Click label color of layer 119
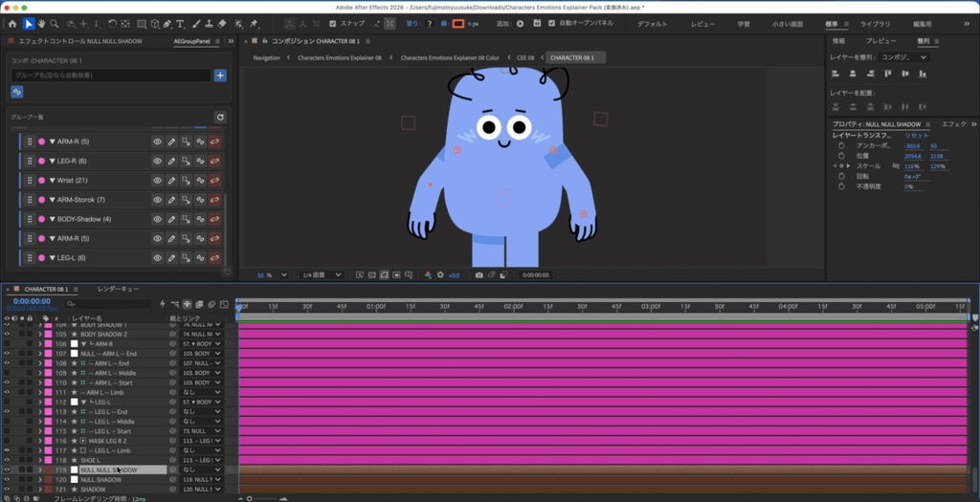Image resolution: width=980 pixels, height=502 pixels. pos(48,469)
